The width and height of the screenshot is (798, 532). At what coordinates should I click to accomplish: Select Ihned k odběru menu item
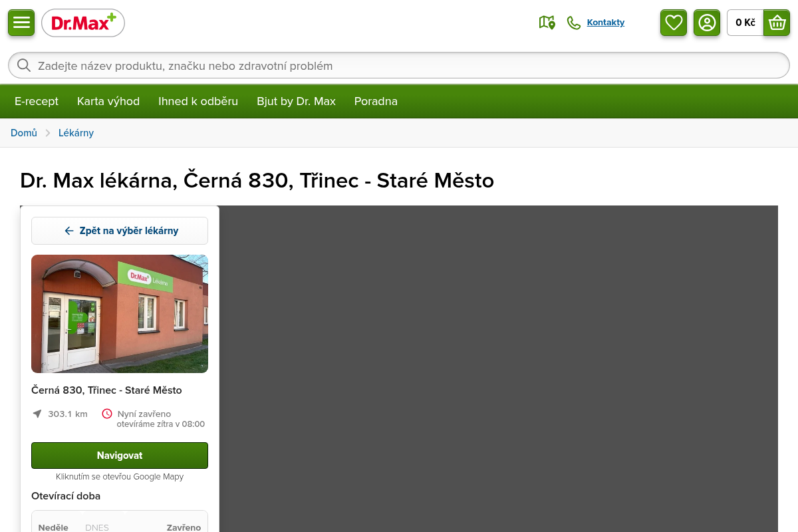(198, 101)
